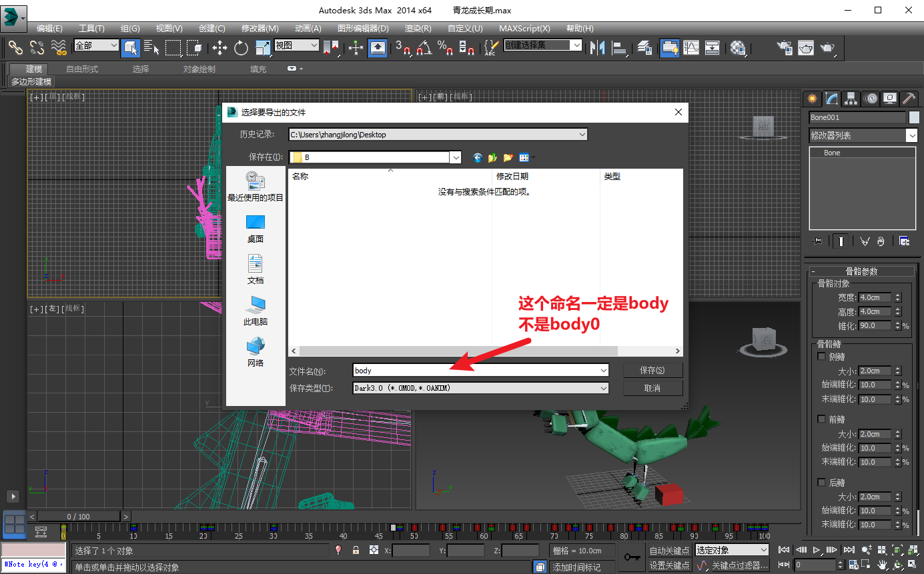The image size is (924, 574).
Task: Click the Angle Snap toggle icon
Action: coord(424,47)
